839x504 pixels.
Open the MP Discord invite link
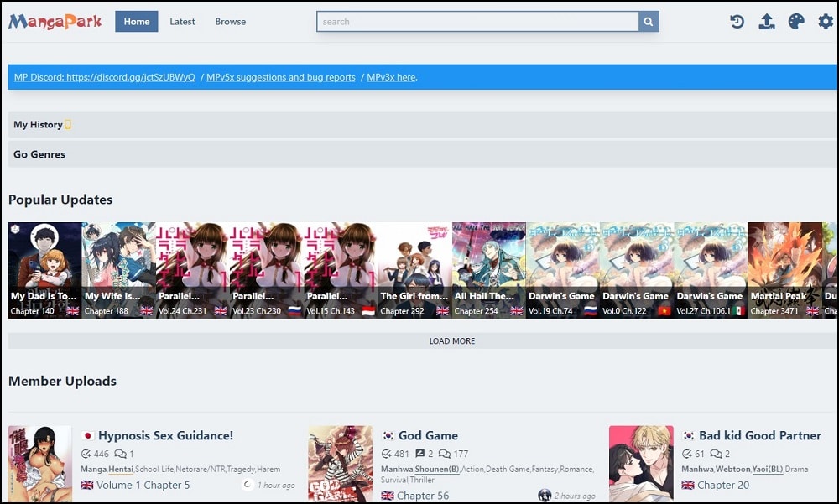pos(104,77)
